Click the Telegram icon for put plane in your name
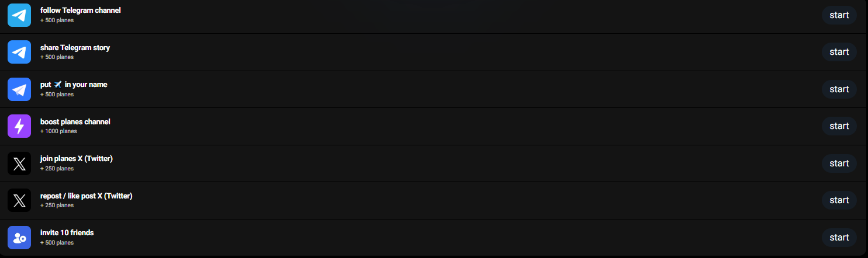 click(19, 89)
